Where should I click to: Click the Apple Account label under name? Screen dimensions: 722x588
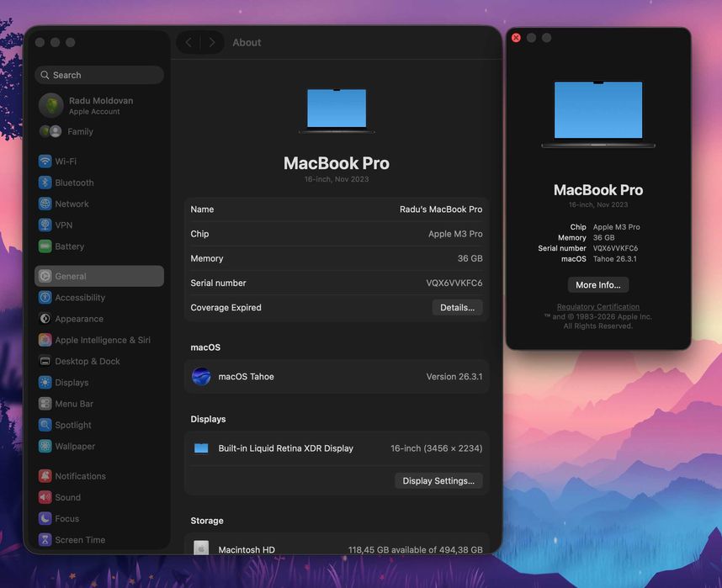94,111
